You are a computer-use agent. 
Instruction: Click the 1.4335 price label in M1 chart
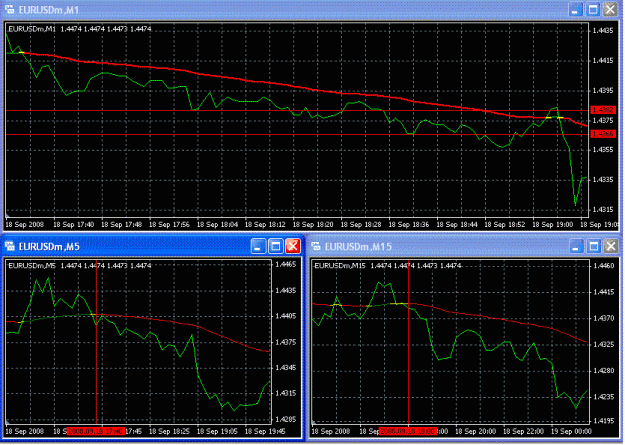tap(603, 179)
